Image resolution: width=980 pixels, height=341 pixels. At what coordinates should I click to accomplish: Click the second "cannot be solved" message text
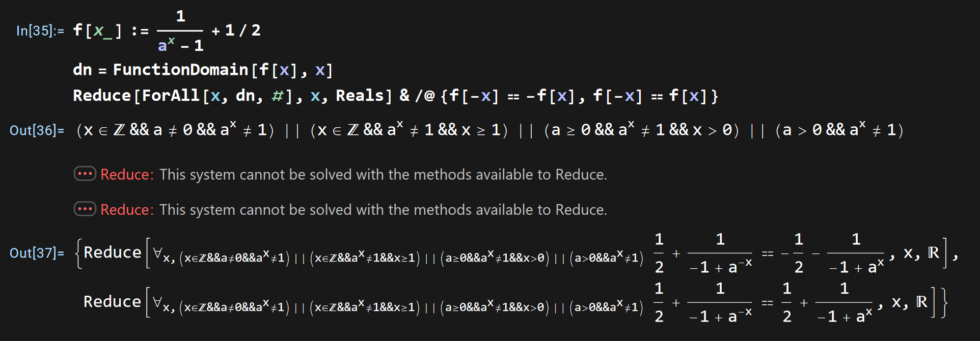(383, 210)
